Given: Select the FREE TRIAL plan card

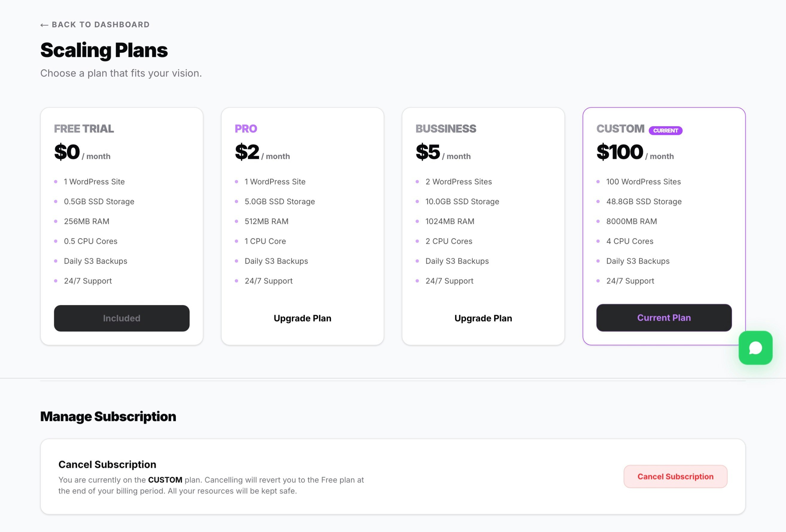Looking at the screenshot, I should click(x=121, y=226).
